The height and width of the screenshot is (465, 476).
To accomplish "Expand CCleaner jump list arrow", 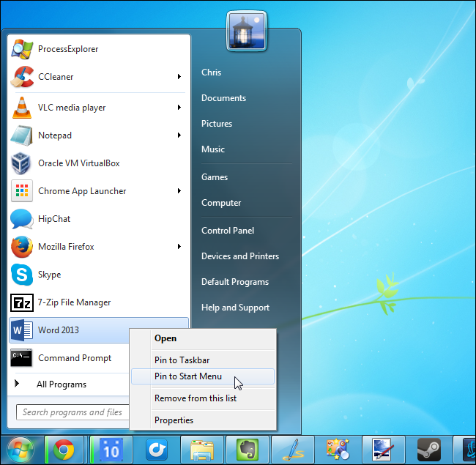I will [x=179, y=76].
